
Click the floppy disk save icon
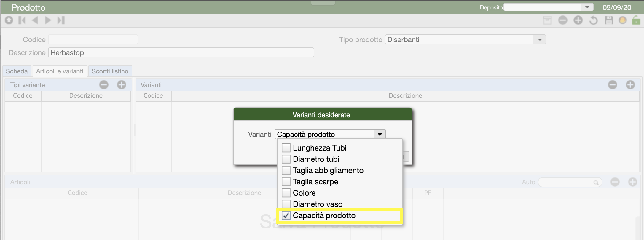609,20
